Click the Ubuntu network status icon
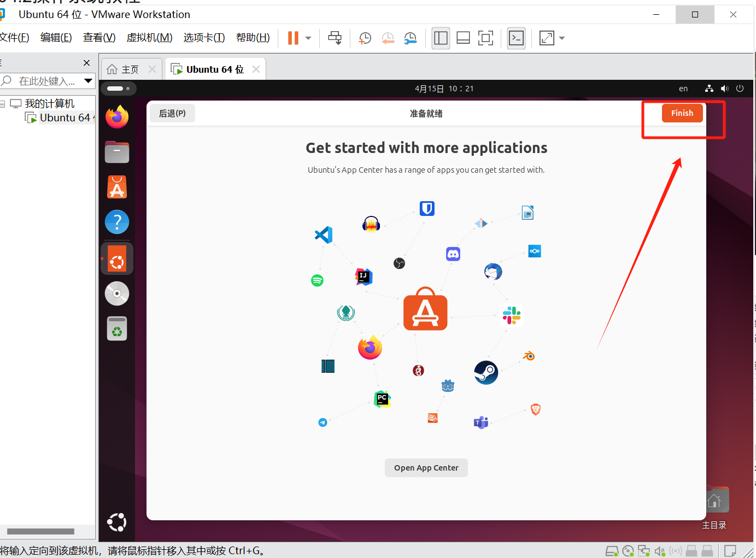The width and height of the screenshot is (756, 558). (709, 89)
